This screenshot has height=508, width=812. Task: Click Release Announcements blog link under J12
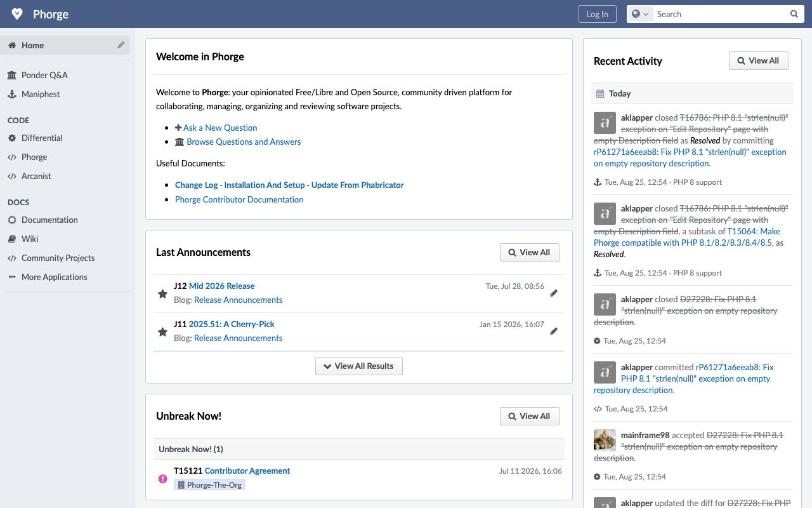(x=238, y=300)
